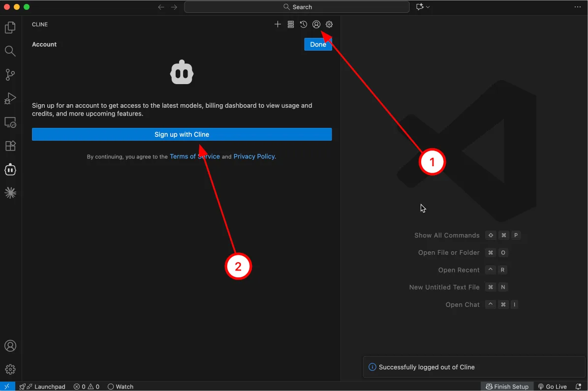Click the Done button

(x=318, y=44)
